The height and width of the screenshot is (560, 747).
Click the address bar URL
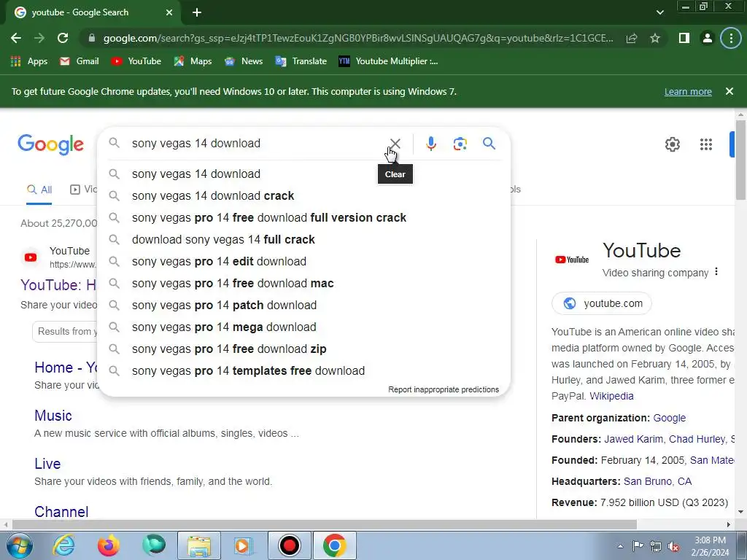(x=358, y=38)
